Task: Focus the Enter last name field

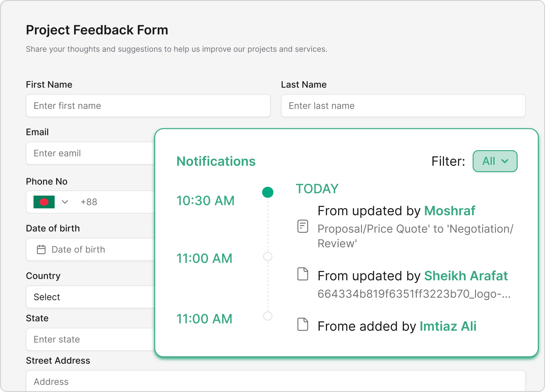Action: click(x=403, y=106)
